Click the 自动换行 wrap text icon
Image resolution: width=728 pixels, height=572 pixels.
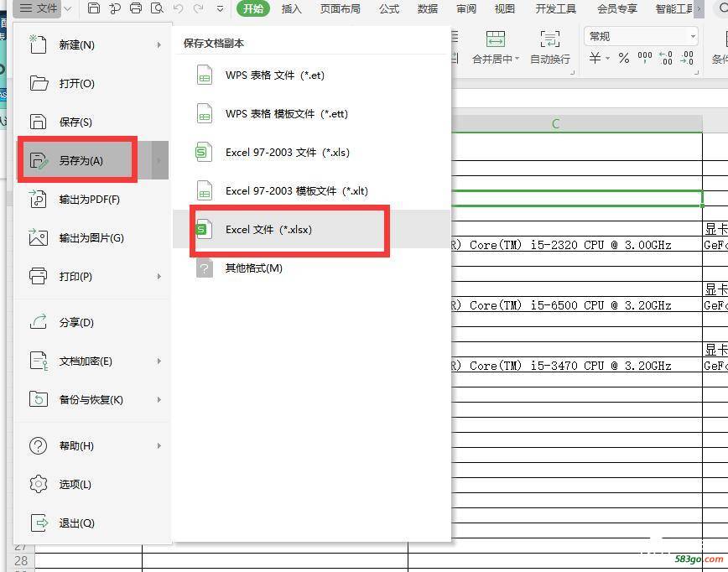point(550,39)
